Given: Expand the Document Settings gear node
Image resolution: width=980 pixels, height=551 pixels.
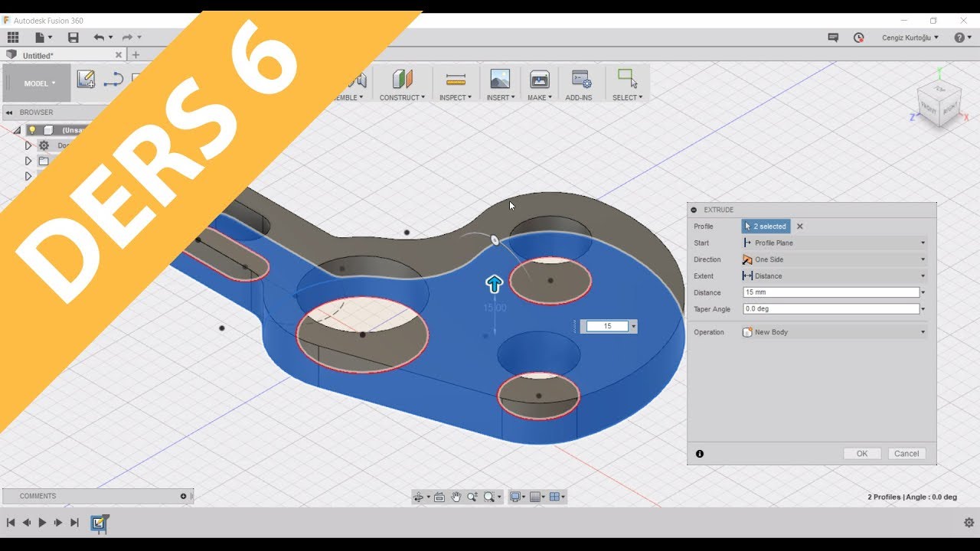Looking at the screenshot, I should click(x=28, y=145).
